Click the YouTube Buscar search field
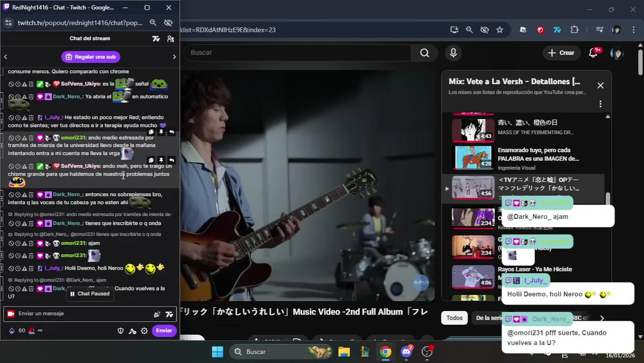The height and width of the screenshot is (363, 644). 297,53
